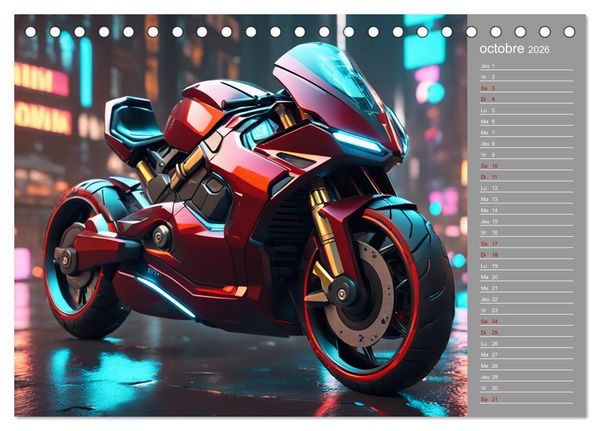Select the 'Me 7' date row
Screen dimensions: 600x431
(x=527, y=132)
